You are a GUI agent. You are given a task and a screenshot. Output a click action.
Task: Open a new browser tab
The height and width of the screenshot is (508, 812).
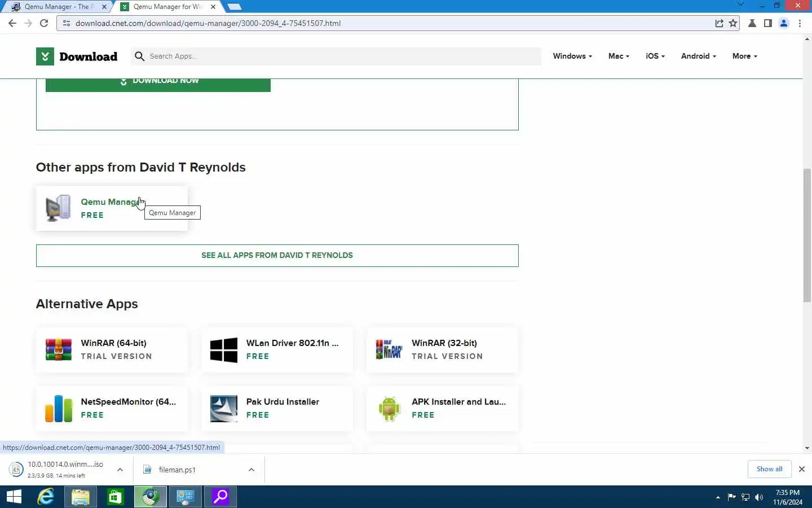(x=234, y=7)
